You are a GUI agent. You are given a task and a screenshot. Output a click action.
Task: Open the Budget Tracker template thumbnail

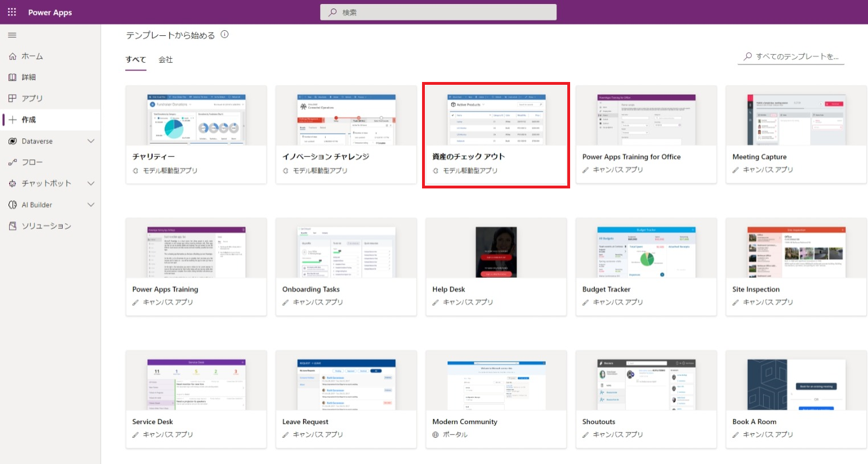(x=646, y=252)
